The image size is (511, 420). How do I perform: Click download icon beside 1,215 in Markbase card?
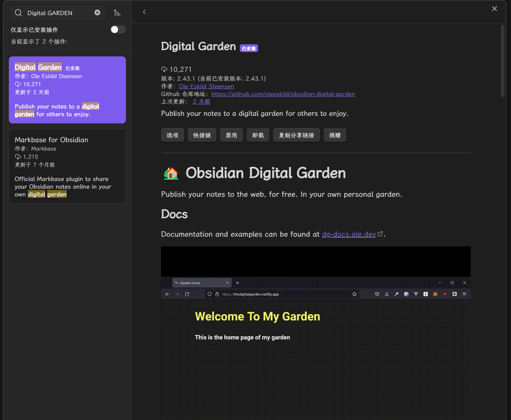[x=18, y=157]
